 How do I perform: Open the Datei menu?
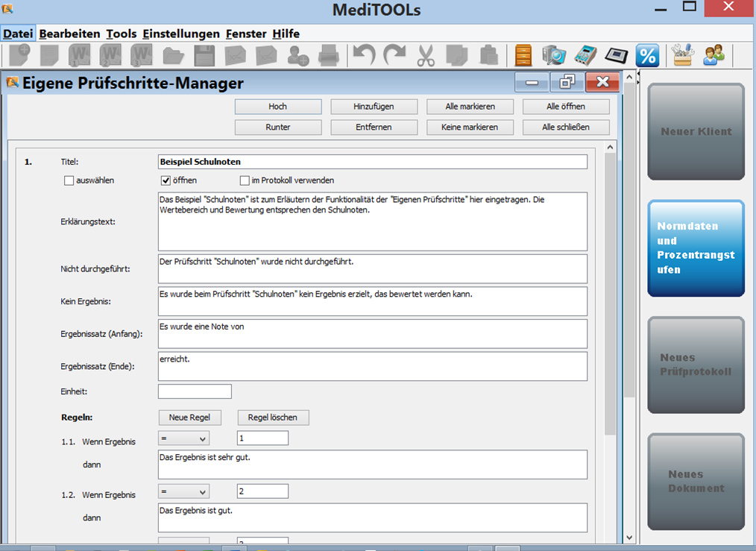(18, 34)
